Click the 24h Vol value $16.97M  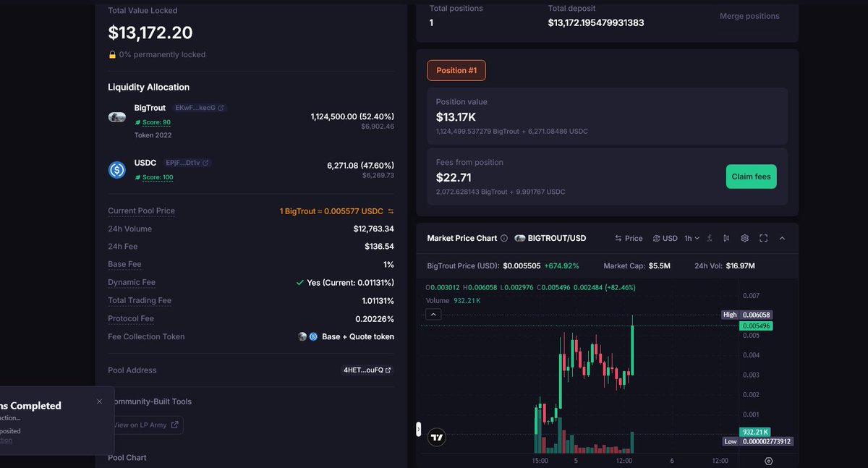[739, 266]
